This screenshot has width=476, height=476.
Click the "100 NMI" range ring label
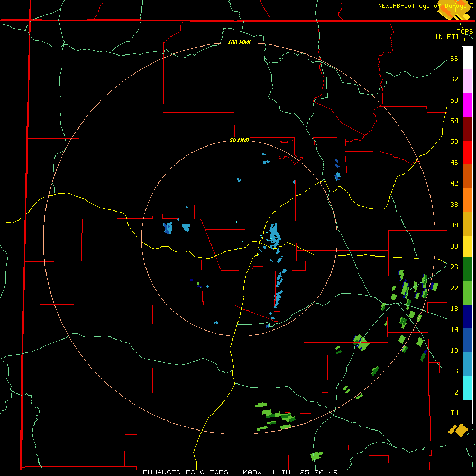[239, 42]
